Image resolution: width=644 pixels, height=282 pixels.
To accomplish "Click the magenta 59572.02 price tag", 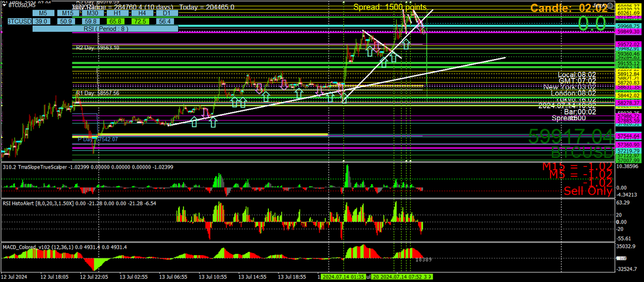I will [x=628, y=45].
